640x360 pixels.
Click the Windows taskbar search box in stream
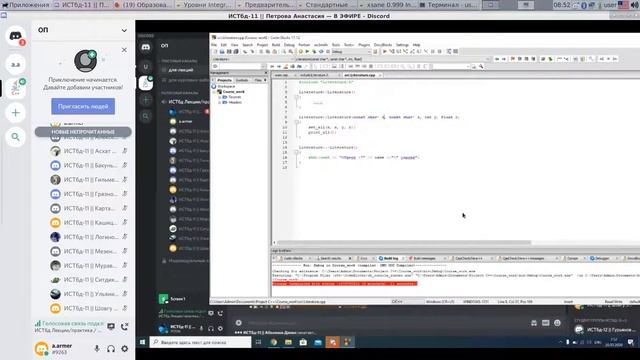(x=200, y=342)
